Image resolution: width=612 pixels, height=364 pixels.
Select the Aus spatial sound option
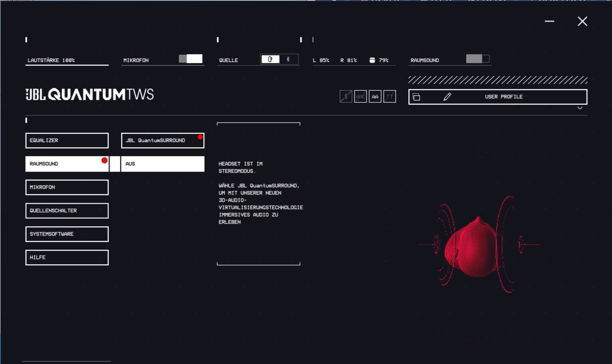(x=163, y=164)
